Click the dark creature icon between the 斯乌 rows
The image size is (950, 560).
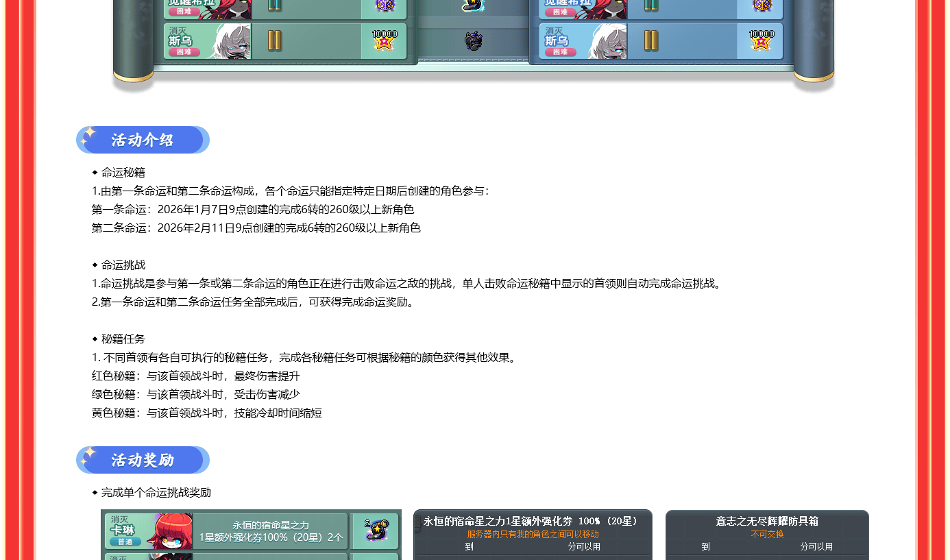tap(473, 41)
